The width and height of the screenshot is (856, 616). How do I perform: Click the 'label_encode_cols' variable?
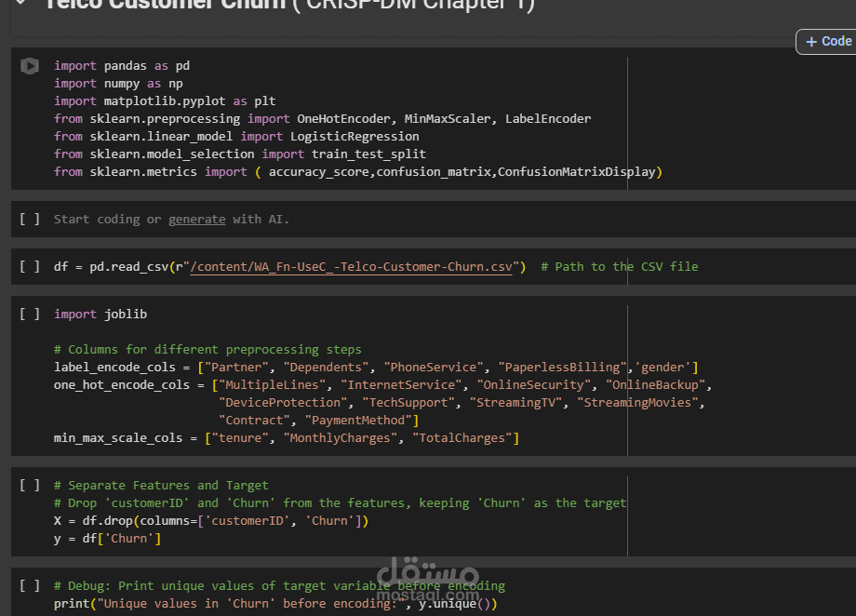(x=114, y=368)
